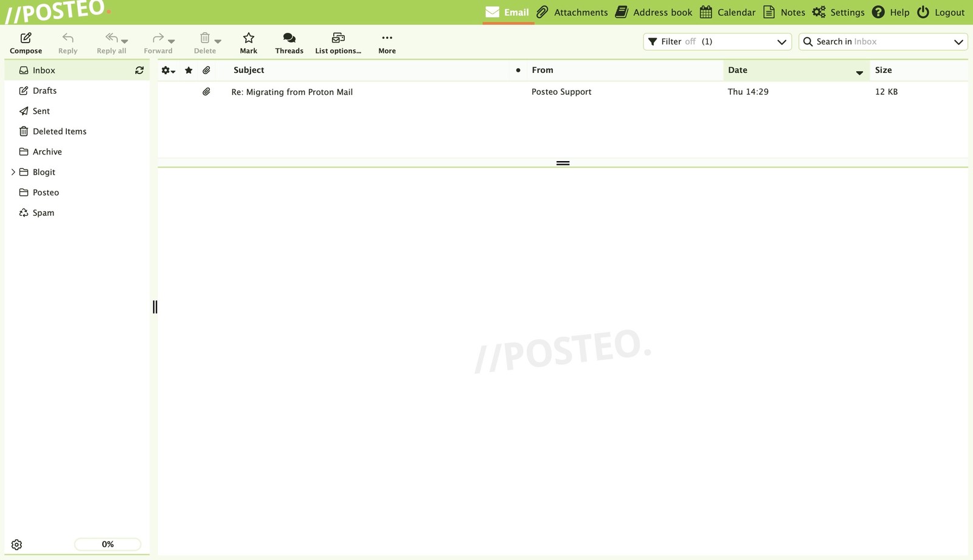Open the Posteo folder

point(77,193)
